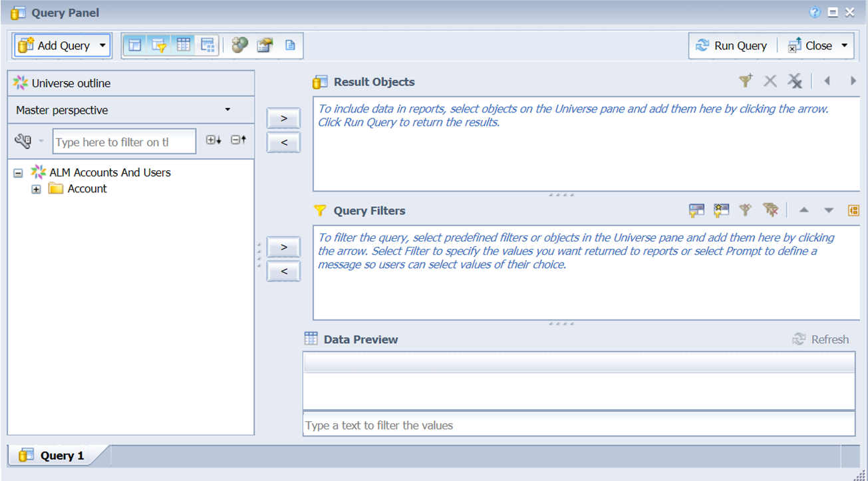868x481 pixels.
Task: Add object to Query Filters with > button
Action: coord(283,247)
